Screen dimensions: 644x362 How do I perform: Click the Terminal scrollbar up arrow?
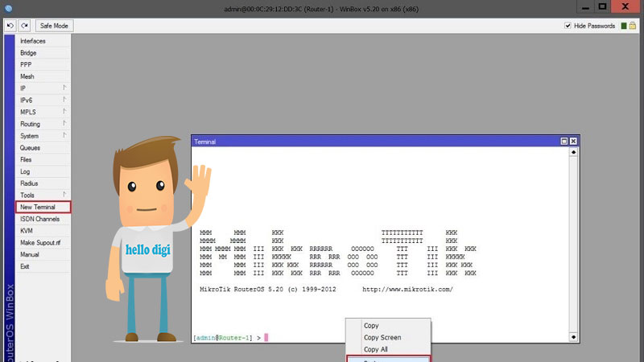(573, 152)
